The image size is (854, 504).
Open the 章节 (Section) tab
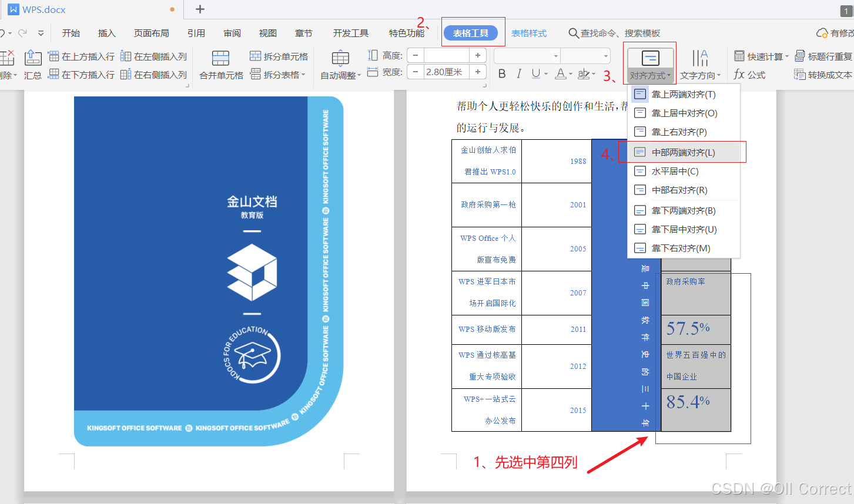(x=304, y=33)
